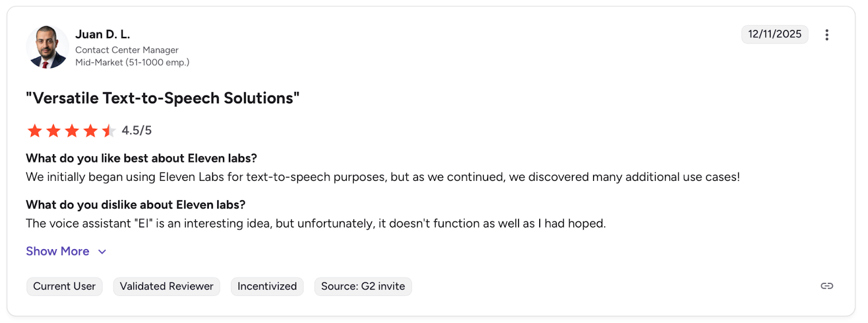Copy the review link via chain icon
This screenshot has height=323, width=868.
coord(826,286)
